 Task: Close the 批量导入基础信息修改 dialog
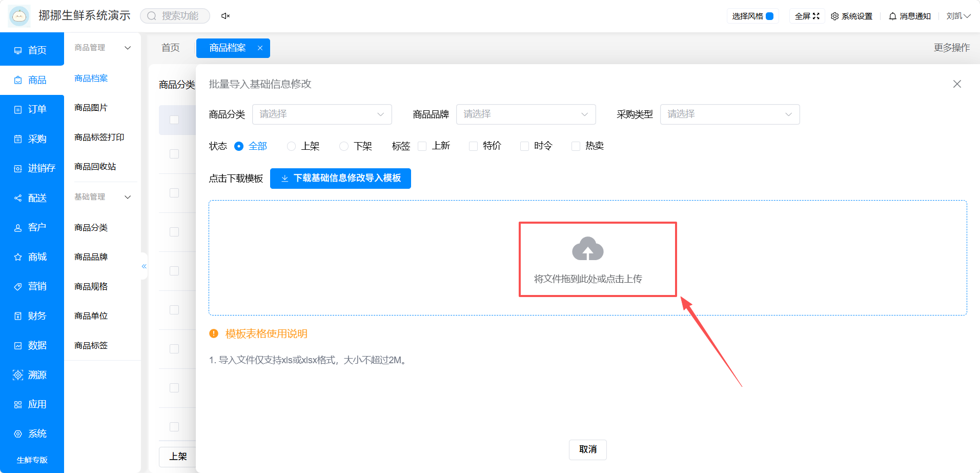[957, 84]
